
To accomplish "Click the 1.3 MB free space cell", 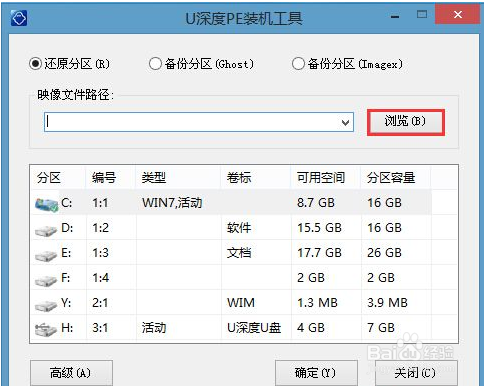I will 317,303.
